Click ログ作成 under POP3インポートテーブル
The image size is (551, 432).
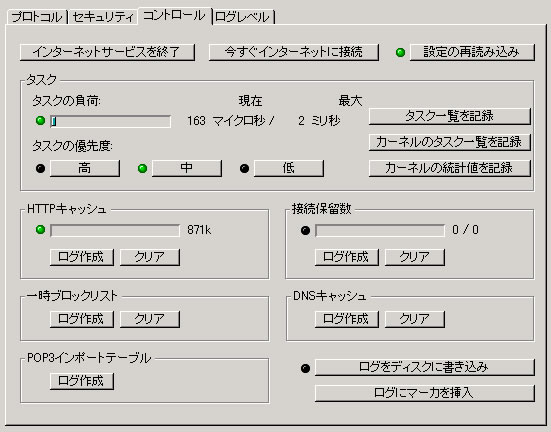[x=82, y=381]
